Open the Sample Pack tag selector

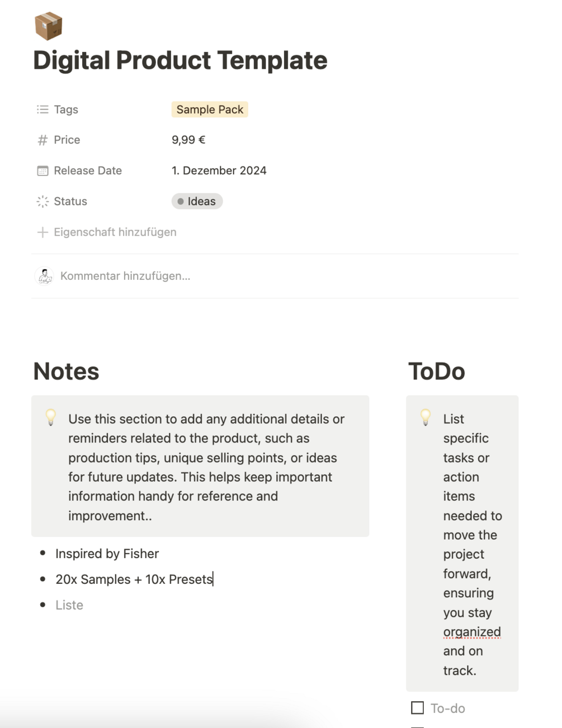(210, 110)
